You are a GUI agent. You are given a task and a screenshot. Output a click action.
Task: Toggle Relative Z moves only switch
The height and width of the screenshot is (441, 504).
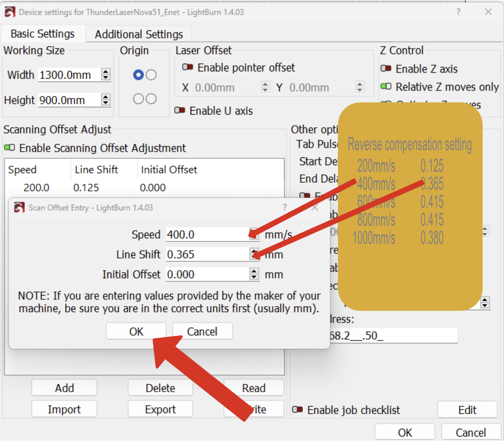click(385, 86)
